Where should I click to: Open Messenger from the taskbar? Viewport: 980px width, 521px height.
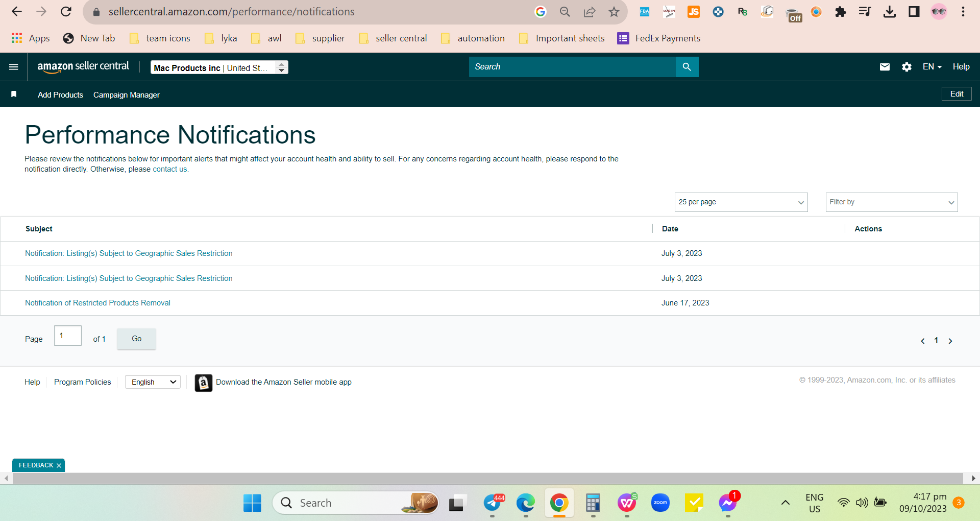point(728,503)
